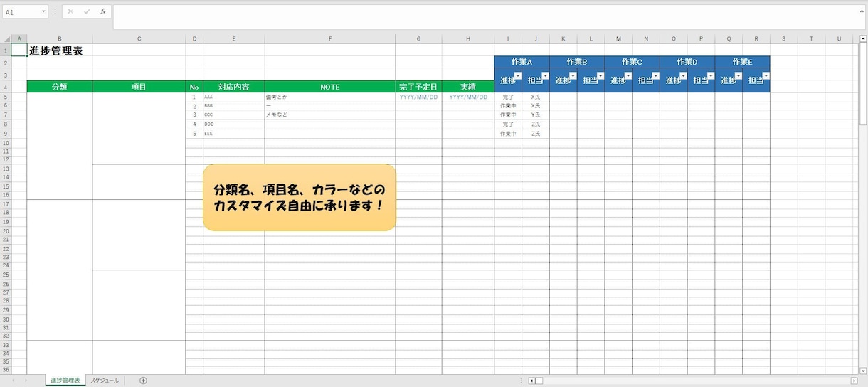Click the formula bar Enter checkmark icon
The height and width of the screenshot is (387, 868).
(87, 12)
